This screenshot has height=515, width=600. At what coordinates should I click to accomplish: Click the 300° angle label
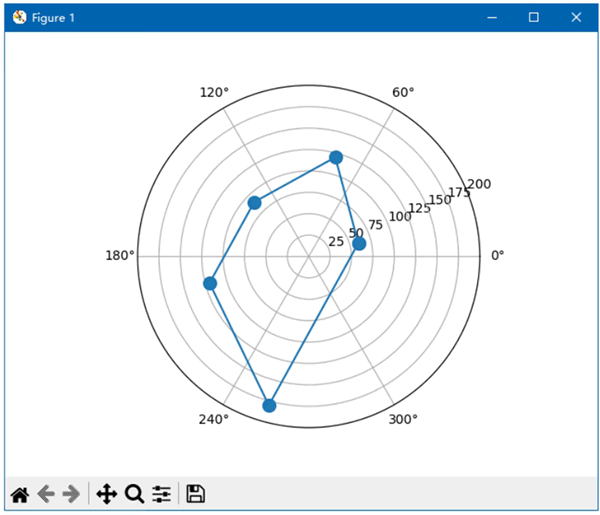tap(403, 419)
